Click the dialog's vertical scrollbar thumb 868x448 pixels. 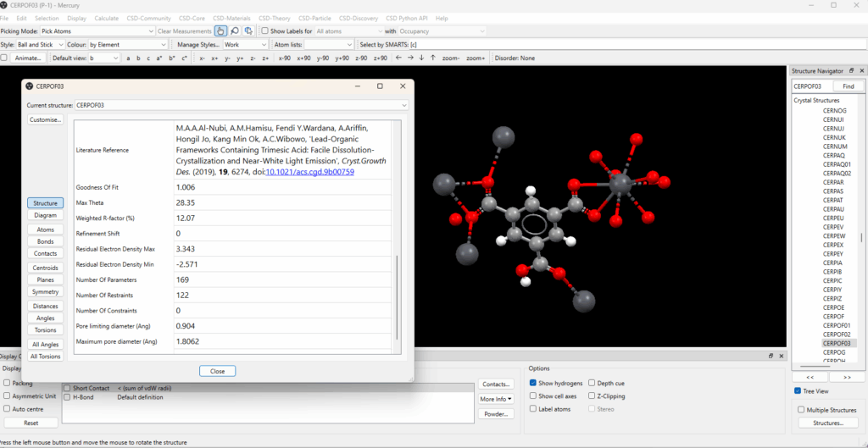[396, 296]
